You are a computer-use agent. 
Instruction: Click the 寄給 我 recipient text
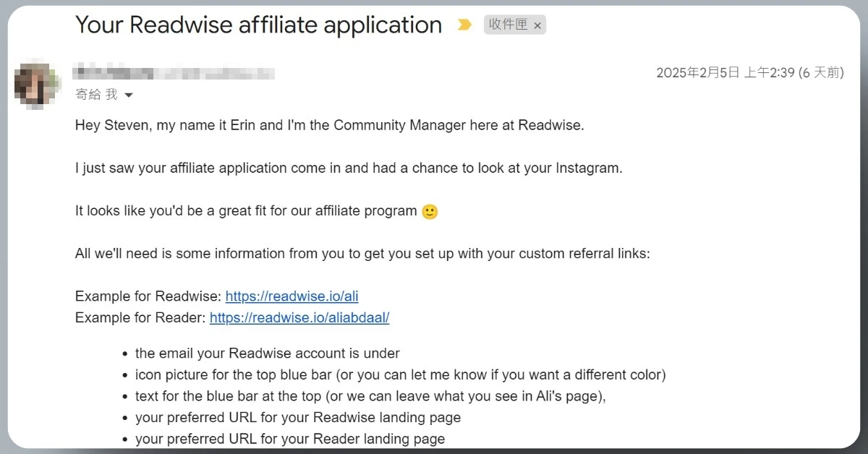click(96, 95)
